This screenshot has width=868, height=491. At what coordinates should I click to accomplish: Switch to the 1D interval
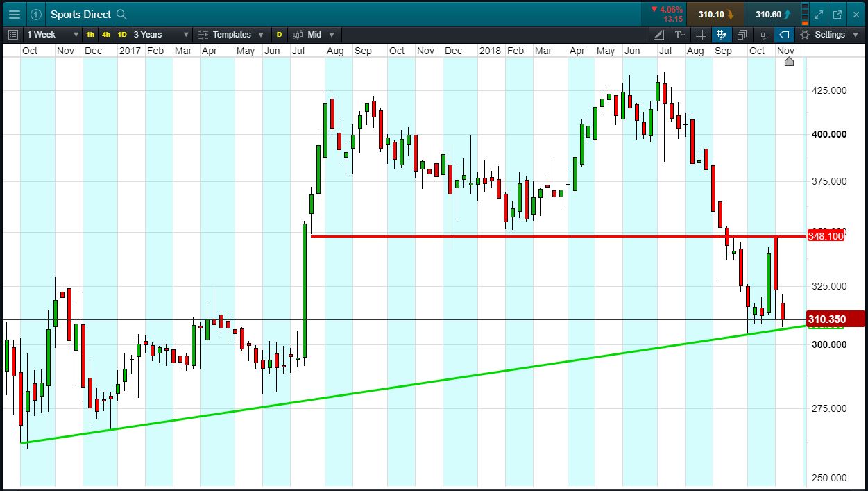tap(122, 35)
